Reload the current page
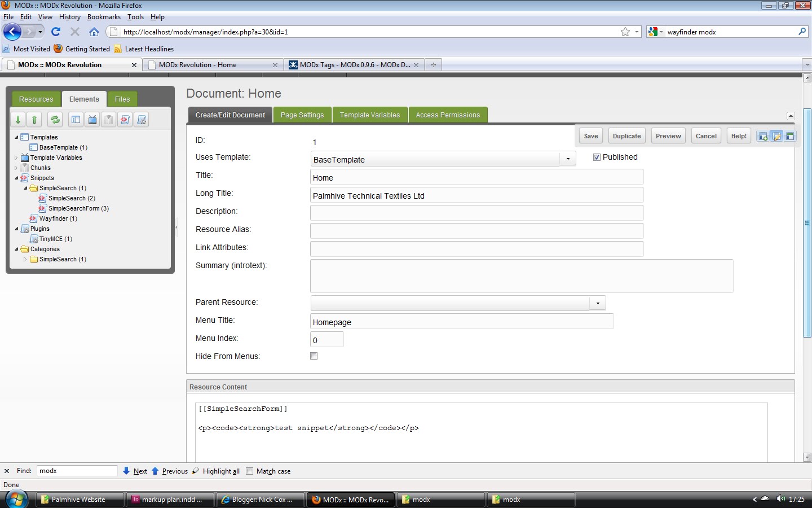Image resolution: width=812 pixels, height=508 pixels. [x=55, y=32]
